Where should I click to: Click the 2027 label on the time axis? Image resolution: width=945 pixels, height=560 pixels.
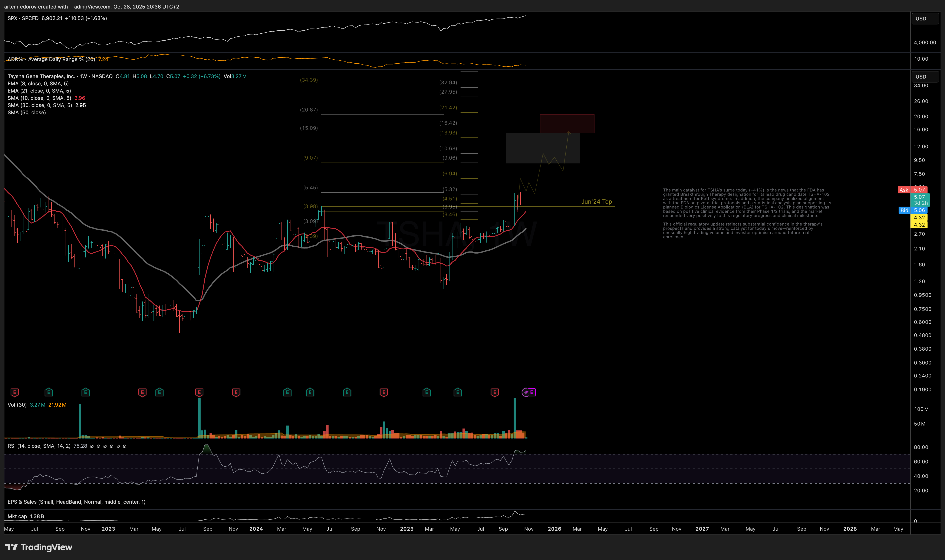(x=702, y=529)
